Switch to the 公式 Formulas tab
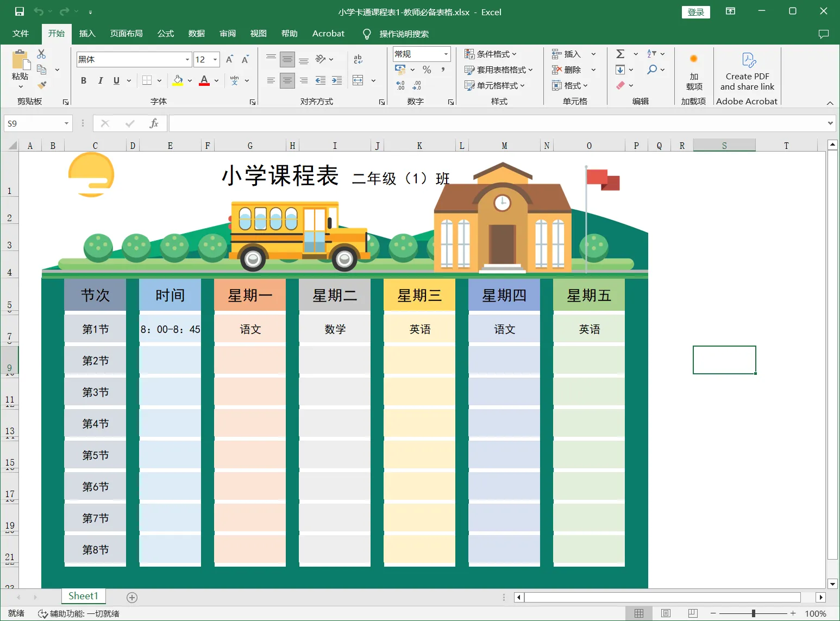840x621 pixels. click(166, 34)
